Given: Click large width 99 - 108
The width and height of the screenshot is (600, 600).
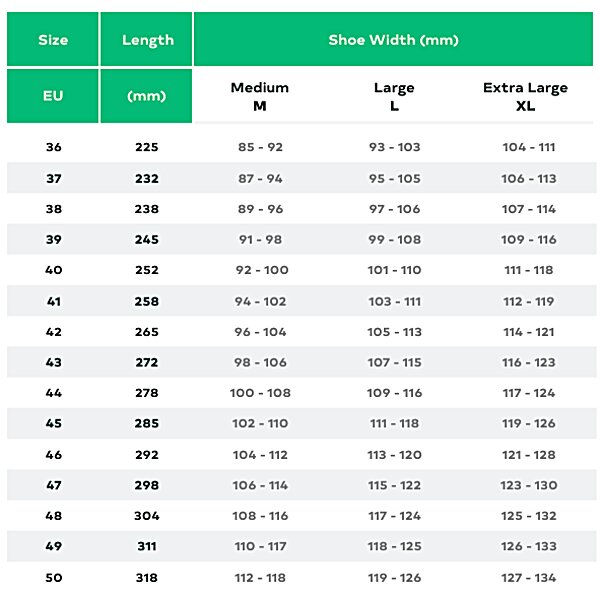Looking at the screenshot, I should click(x=395, y=240).
